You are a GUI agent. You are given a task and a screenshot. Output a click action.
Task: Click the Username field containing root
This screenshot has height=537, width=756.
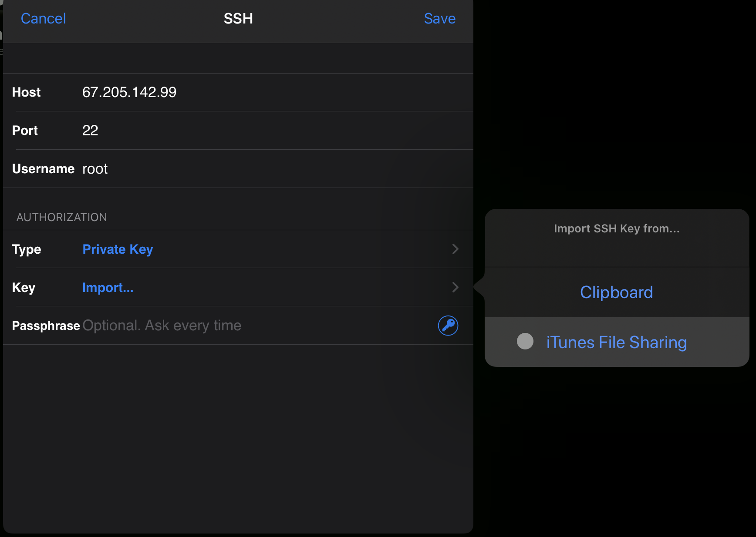(x=95, y=169)
